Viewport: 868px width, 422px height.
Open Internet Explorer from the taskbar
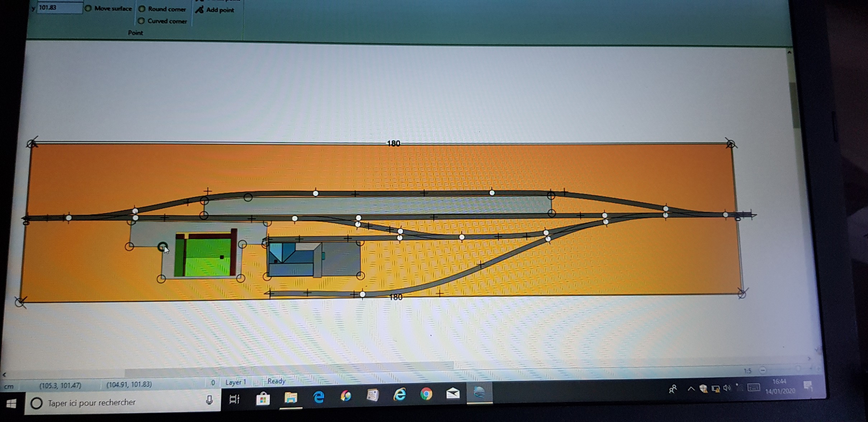(x=399, y=394)
